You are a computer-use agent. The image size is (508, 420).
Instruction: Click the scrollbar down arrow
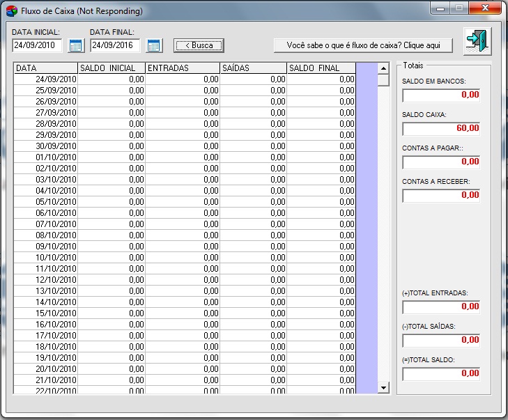[x=383, y=387]
